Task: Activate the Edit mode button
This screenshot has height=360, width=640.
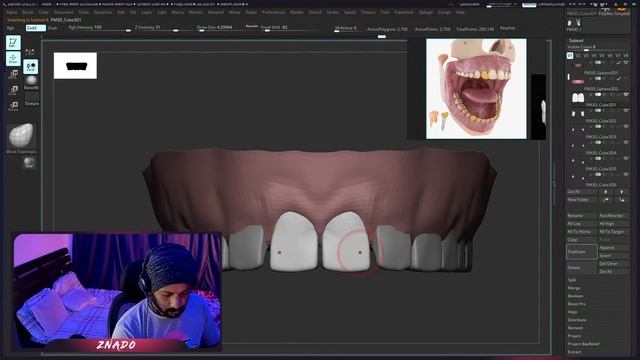Action: coord(13,43)
